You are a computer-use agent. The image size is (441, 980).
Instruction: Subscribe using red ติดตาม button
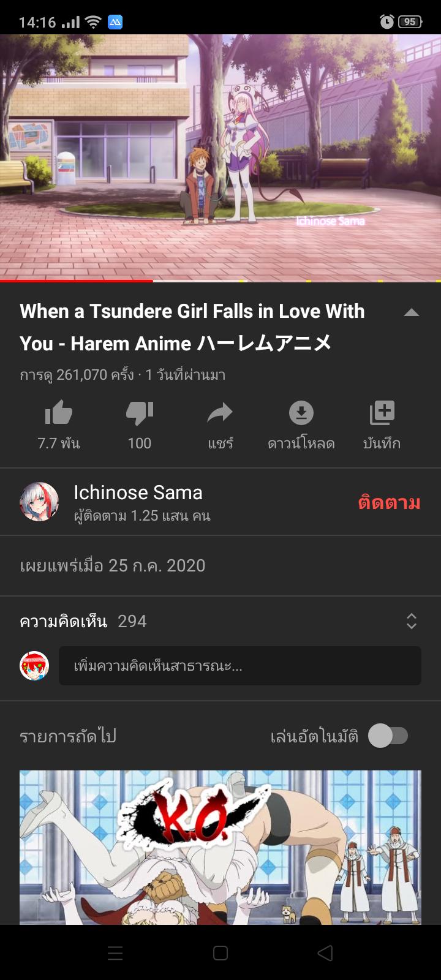[390, 502]
